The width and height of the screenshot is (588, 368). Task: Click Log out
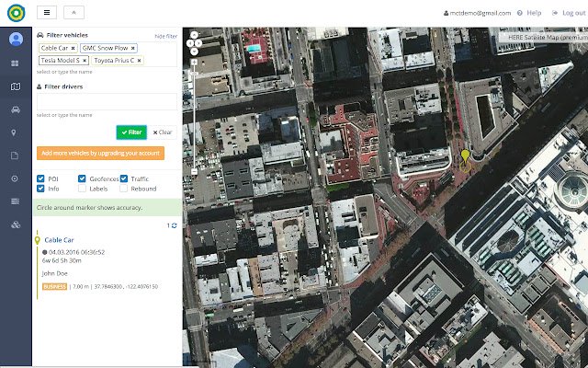569,13
